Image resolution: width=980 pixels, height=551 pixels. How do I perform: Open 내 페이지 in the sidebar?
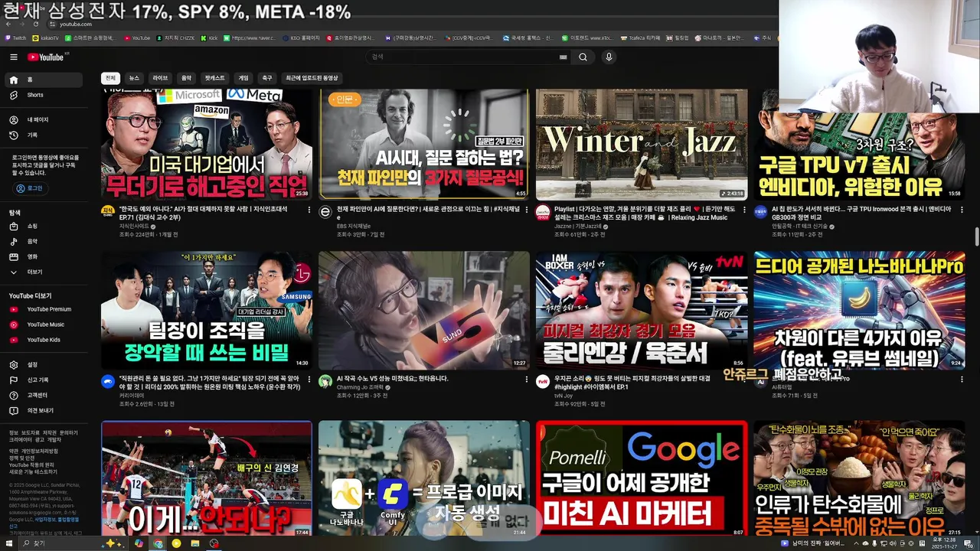coord(44,120)
